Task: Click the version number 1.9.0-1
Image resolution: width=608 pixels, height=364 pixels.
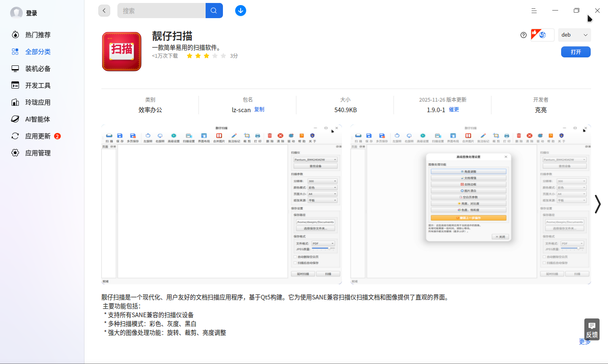Action: click(x=436, y=110)
